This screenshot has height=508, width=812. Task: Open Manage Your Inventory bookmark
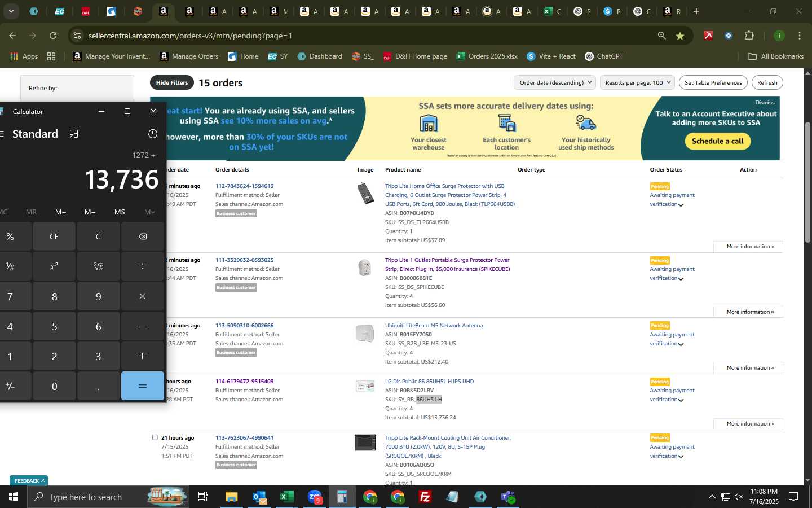click(x=112, y=56)
